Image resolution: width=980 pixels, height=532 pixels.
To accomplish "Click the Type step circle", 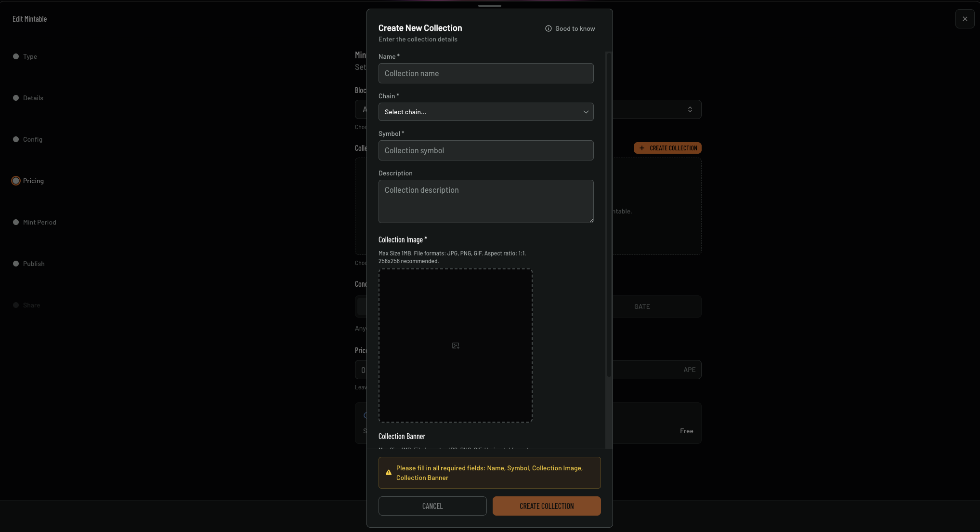I will [15, 56].
